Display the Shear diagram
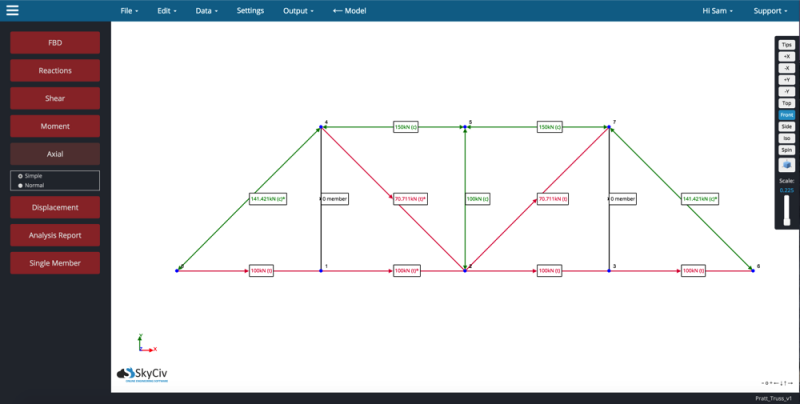Image resolution: width=800 pixels, height=404 pixels. 55,98
